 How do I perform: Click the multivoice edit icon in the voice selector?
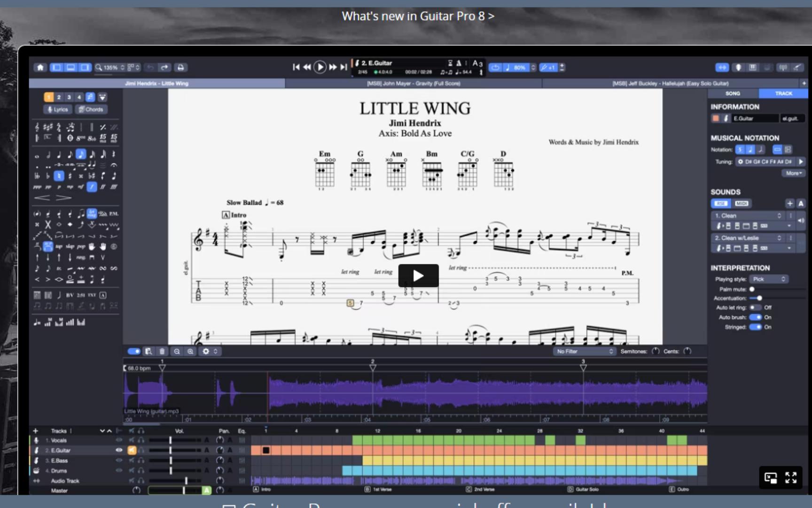[90, 97]
